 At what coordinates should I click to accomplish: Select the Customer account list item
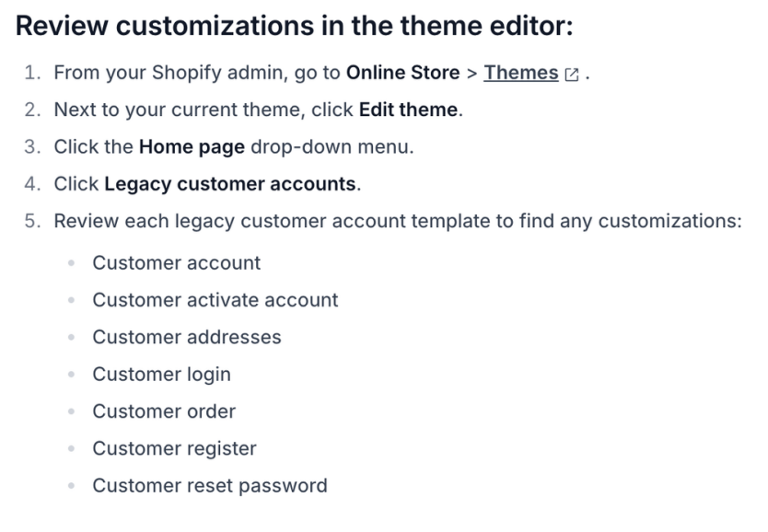(x=176, y=262)
